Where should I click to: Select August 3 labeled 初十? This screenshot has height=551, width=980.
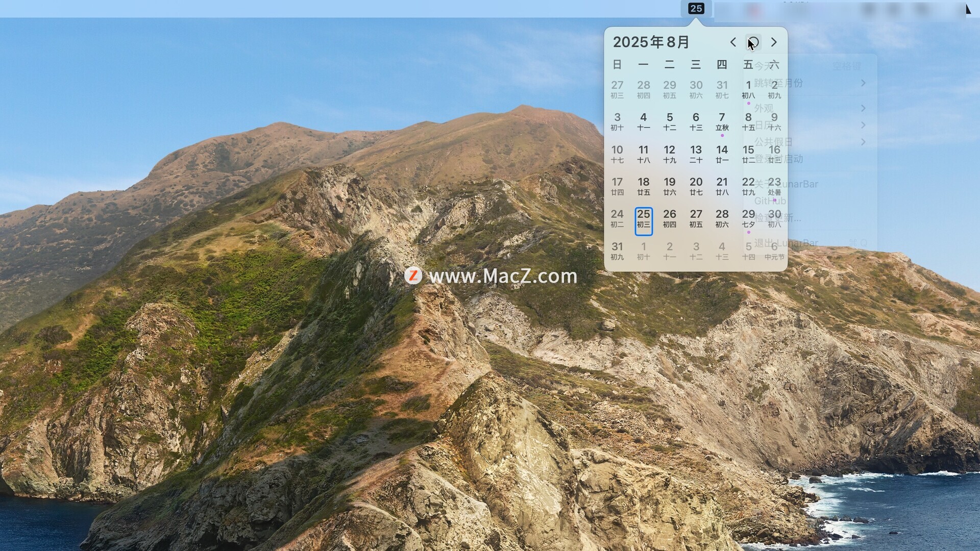[x=617, y=122]
